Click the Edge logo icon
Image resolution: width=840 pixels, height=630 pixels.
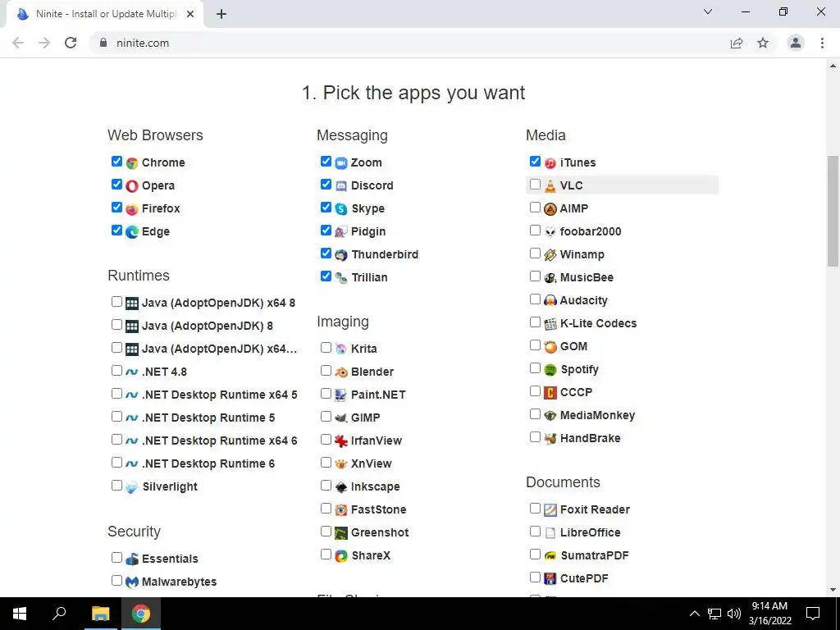[x=132, y=232]
